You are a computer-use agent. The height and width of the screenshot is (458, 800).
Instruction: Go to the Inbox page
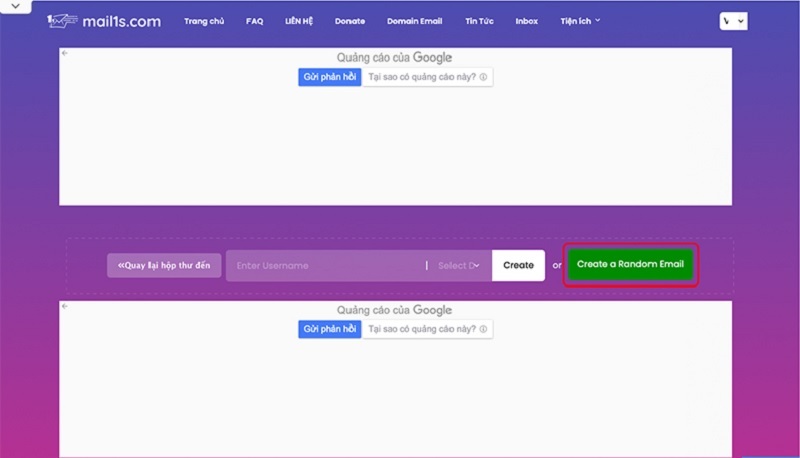[527, 21]
